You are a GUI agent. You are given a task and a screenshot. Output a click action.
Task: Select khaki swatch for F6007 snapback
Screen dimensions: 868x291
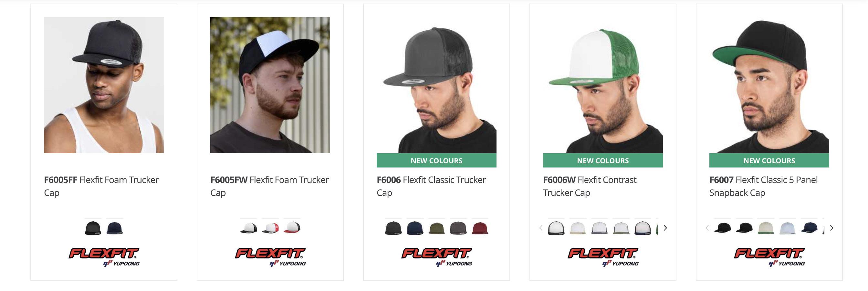[x=766, y=228]
